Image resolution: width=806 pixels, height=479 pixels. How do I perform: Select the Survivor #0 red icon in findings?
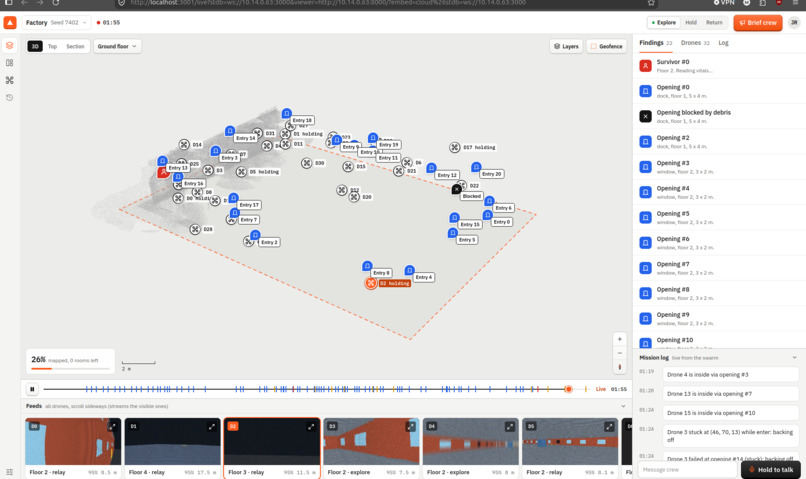[645, 66]
